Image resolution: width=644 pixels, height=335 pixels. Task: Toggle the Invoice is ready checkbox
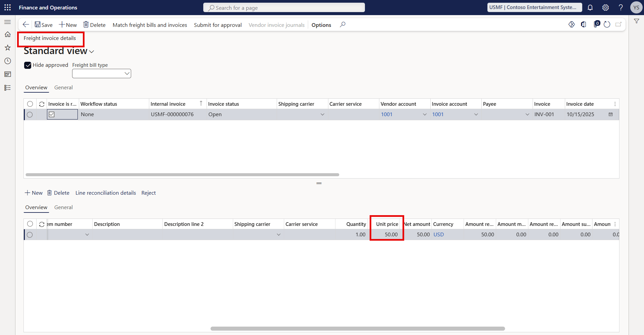[52, 114]
